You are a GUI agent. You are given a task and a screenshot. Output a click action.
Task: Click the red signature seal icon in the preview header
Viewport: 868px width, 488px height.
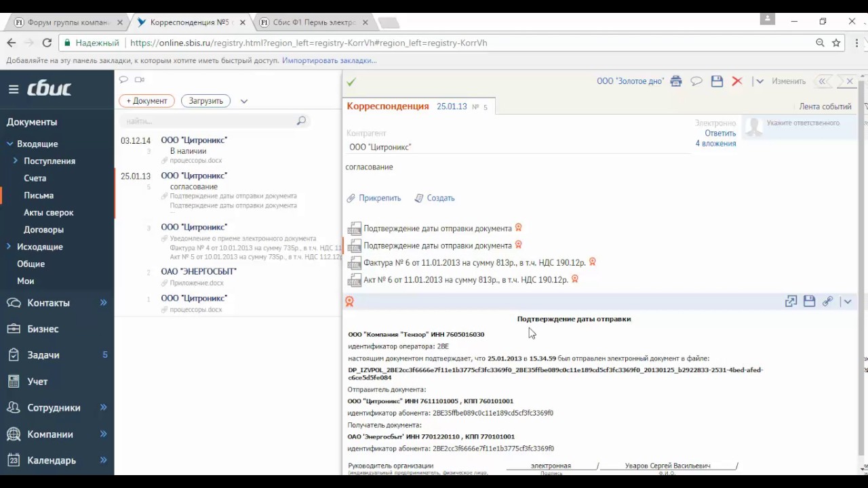pyautogui.click(x=350, y=302)
